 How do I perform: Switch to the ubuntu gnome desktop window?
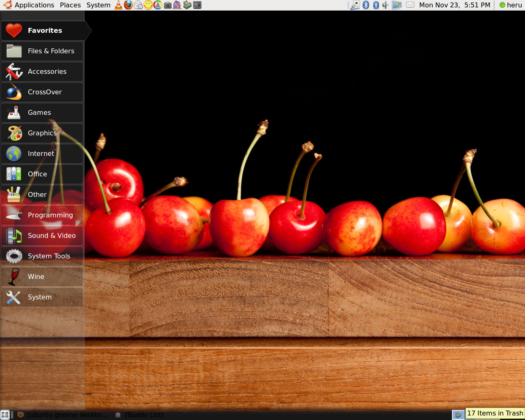click(x=62, y=415)
